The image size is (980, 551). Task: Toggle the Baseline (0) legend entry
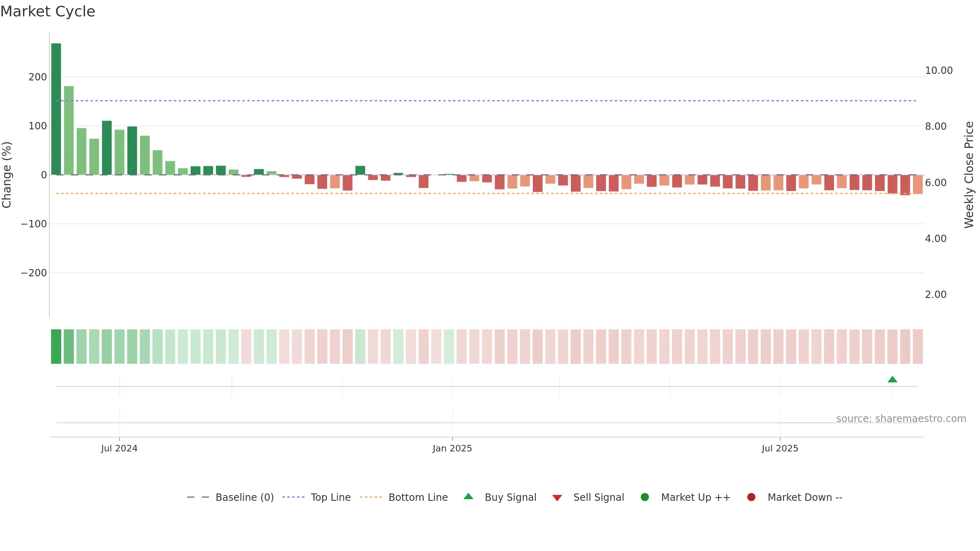click(x=230, y=497)
